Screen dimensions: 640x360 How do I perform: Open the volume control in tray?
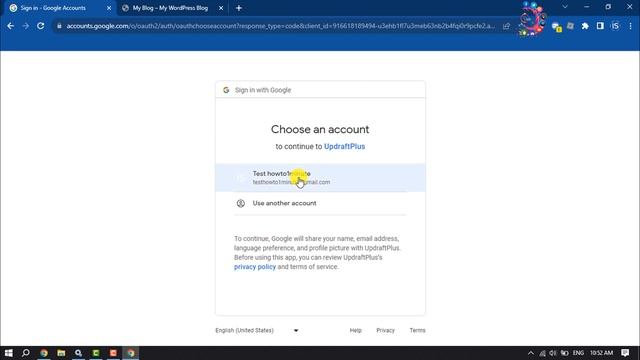point(553,353)
